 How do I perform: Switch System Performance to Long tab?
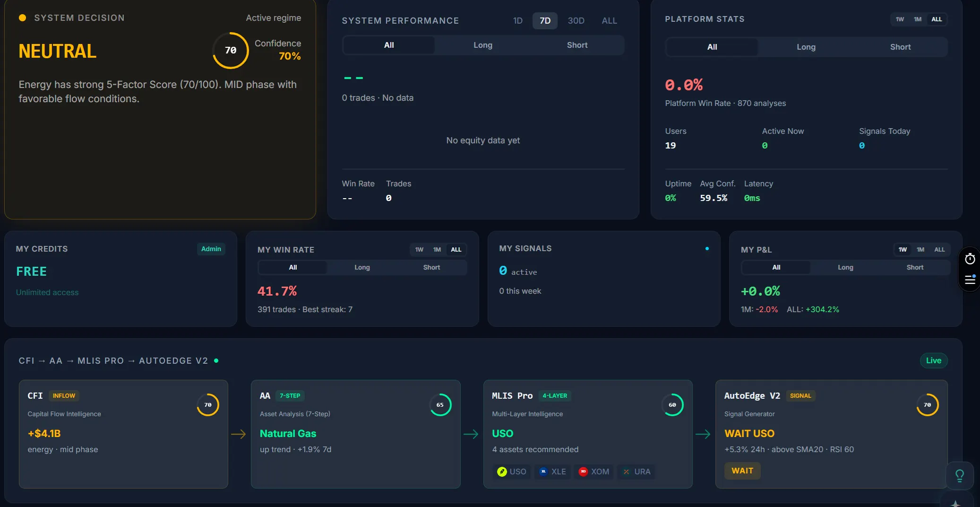483,45
